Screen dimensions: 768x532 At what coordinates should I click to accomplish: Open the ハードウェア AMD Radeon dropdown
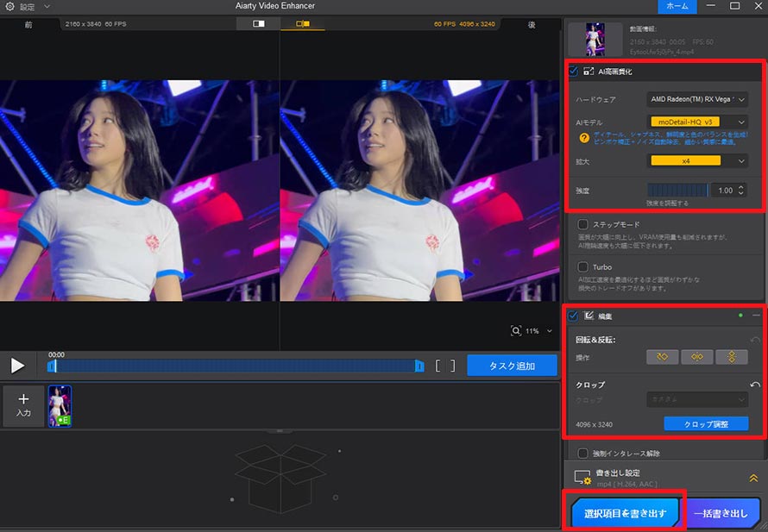[697, 99]
